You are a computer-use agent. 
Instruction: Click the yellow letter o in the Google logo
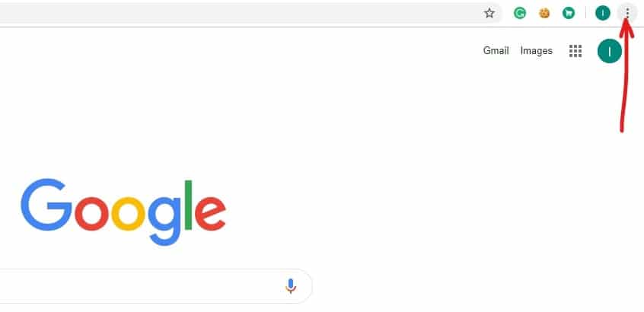[128, 212]
